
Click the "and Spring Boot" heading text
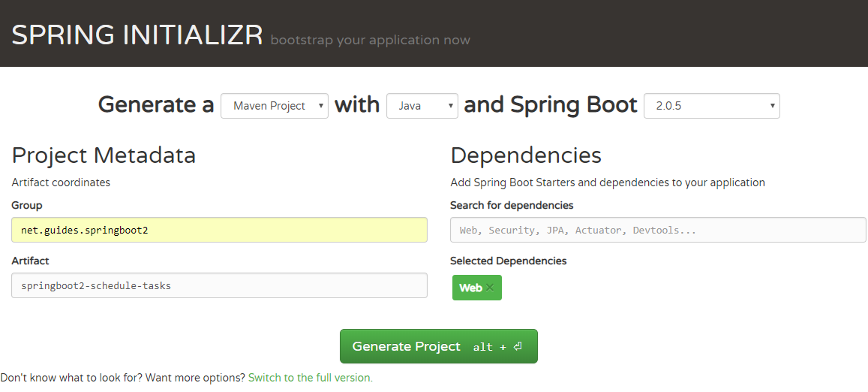(550, 105)
